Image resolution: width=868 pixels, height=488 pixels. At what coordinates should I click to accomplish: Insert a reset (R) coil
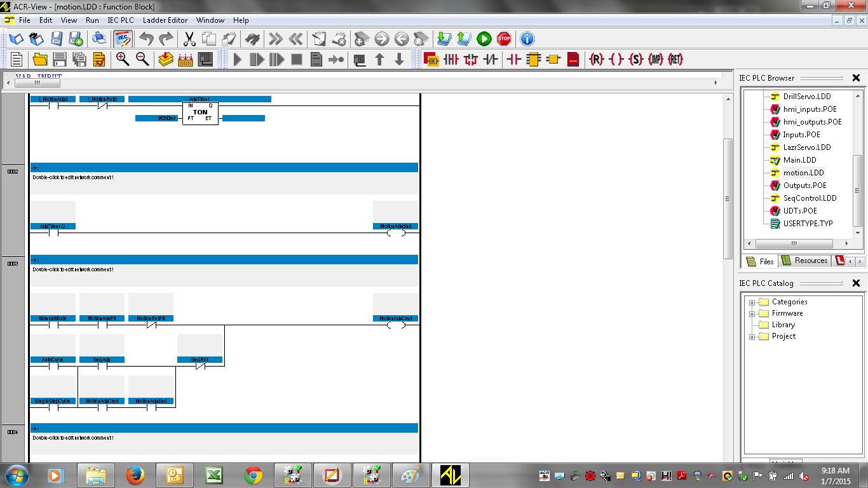596,59
